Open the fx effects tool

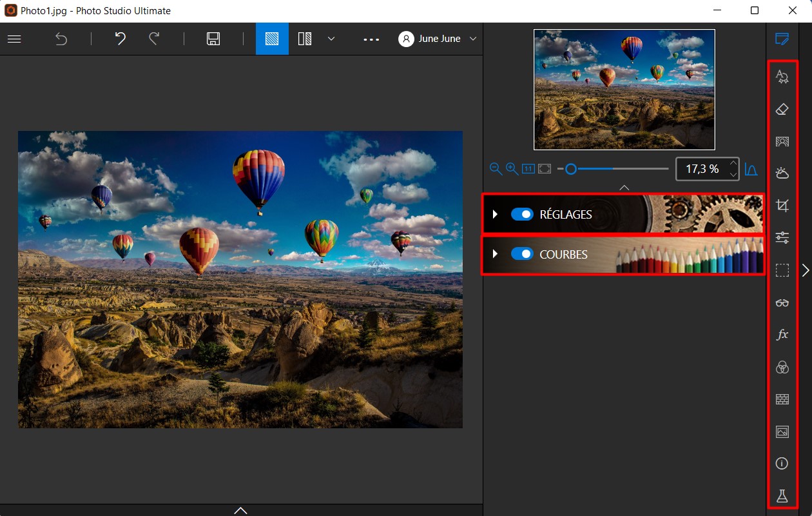782,335
